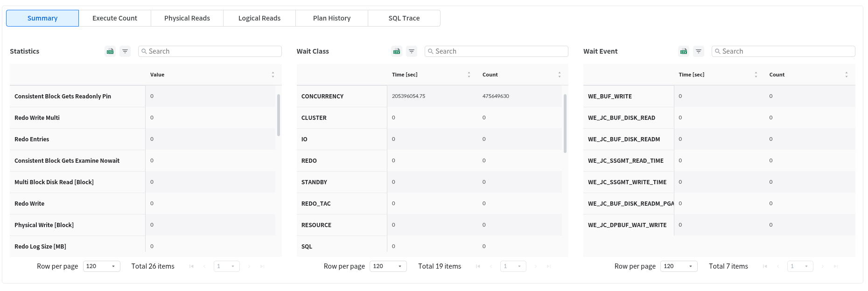
Task: Export Wait Event table to CSV
Action: [684, 51]
